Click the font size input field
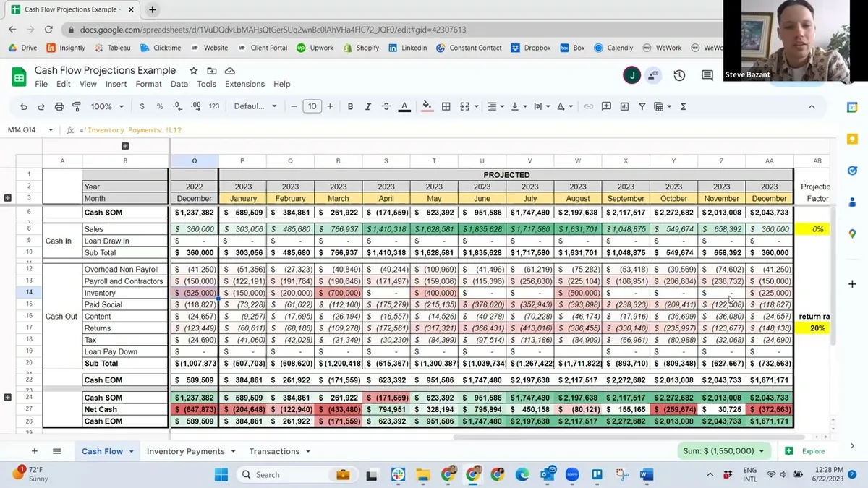This screenshot has height=488, width=868. 312,106
